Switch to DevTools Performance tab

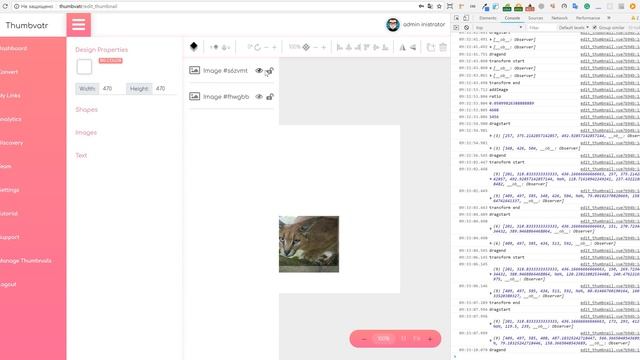(588, 18)
